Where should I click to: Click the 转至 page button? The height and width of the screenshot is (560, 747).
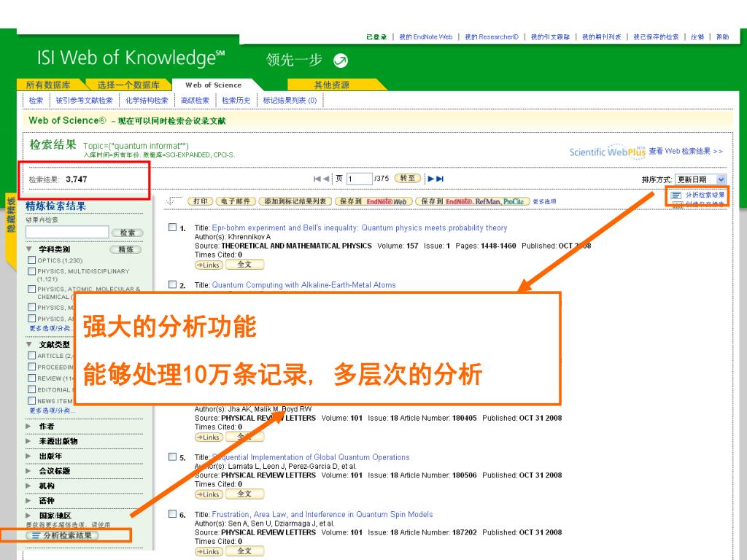(407, 178)
